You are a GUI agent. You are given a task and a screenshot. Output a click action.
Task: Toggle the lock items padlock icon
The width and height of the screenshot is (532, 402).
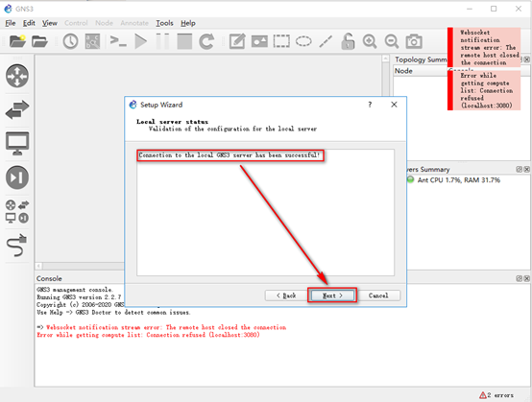click(x=348, y=41)
